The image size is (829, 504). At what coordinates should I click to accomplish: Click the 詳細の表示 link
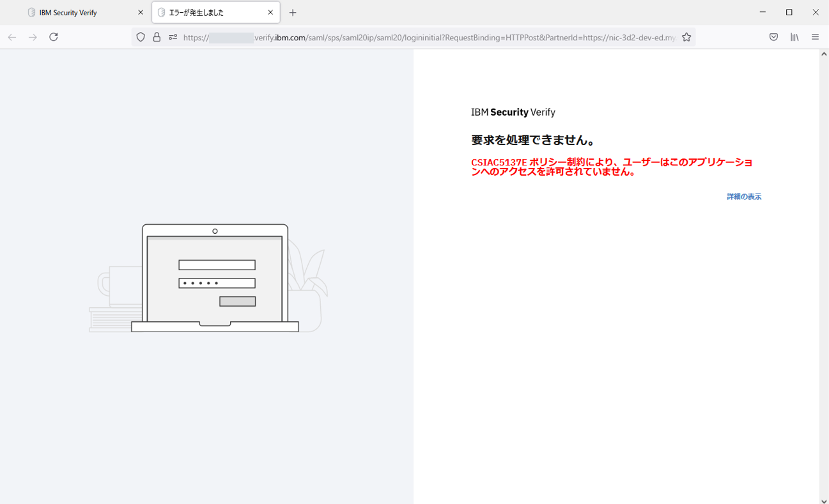click(x=744, y=197)
